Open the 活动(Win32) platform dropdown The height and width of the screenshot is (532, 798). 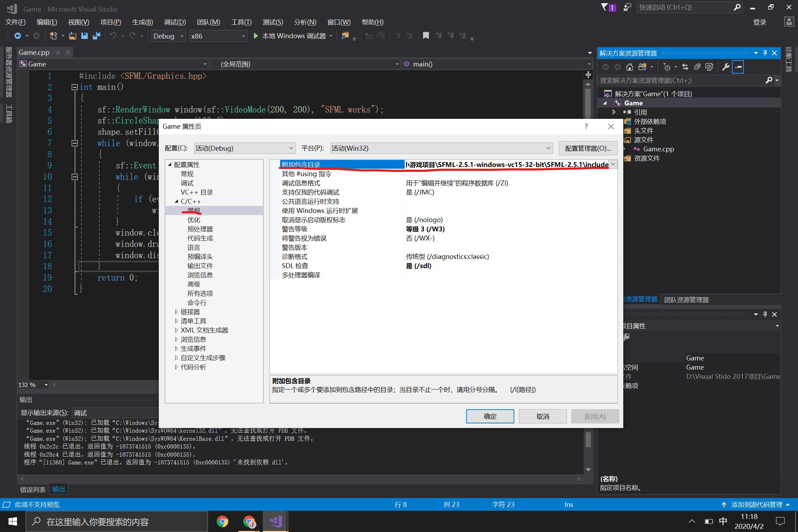click(549, 148)
